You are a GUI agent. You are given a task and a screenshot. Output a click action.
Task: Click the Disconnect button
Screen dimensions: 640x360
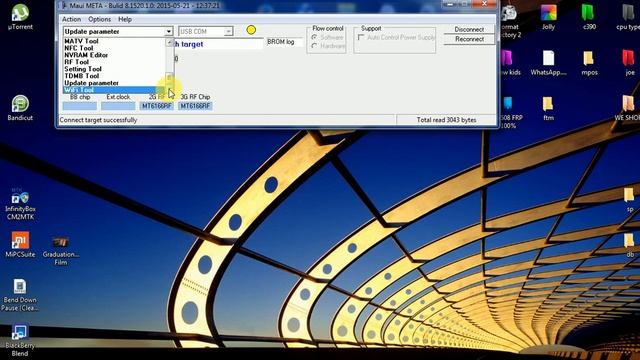click(469, 29)
